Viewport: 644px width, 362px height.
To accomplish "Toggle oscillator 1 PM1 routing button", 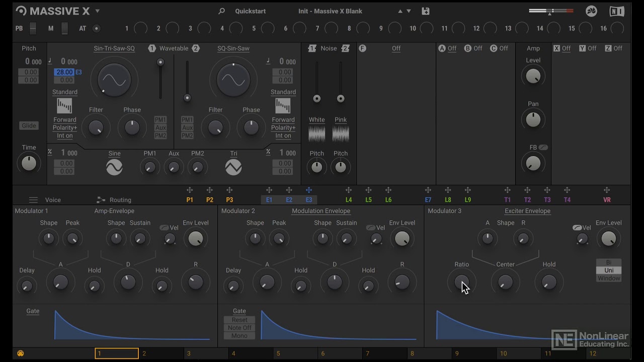I will (160, 120).
